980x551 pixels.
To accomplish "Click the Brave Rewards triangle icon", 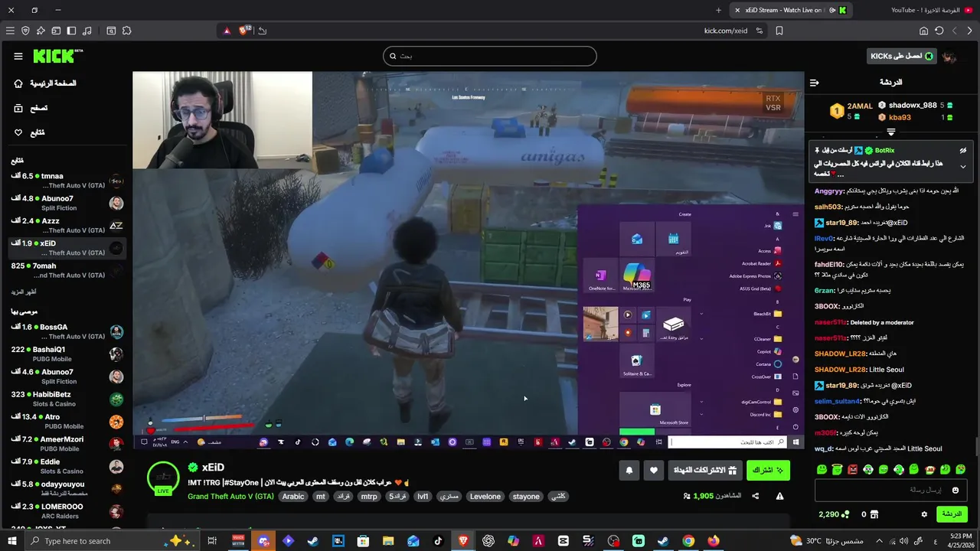I will [x=227, y=31].
